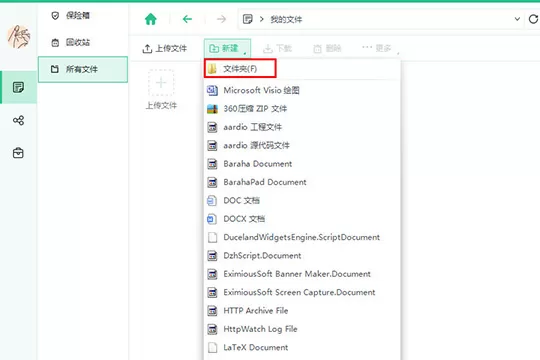The image size is (540, 360).
Task: Create a DOCX 文档 from menu
Action: 302,219
